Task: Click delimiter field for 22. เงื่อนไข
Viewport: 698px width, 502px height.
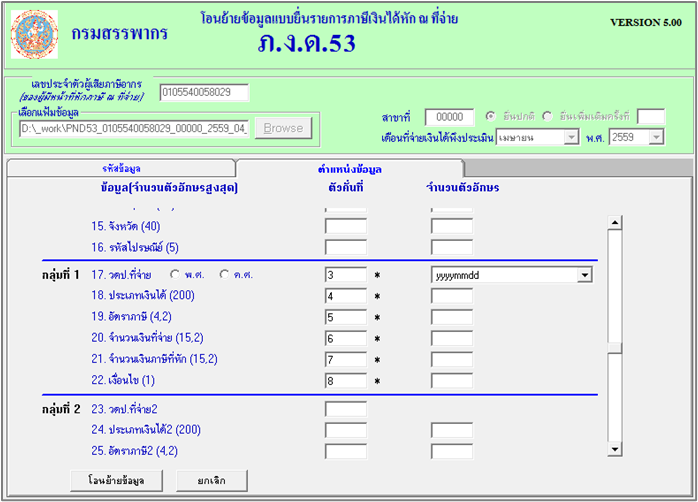Action: coord(346,381)
